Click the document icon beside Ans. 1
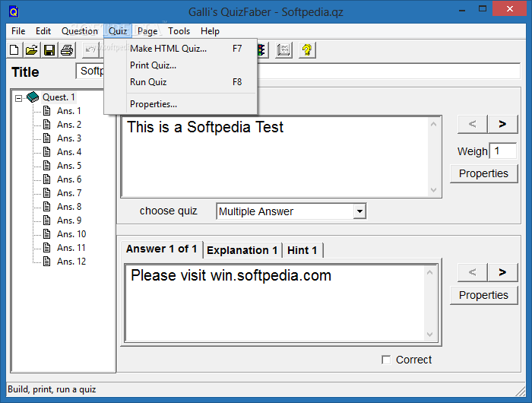This screenshot has height=403, width=532. pyautogui.click(x=47, y=111)
